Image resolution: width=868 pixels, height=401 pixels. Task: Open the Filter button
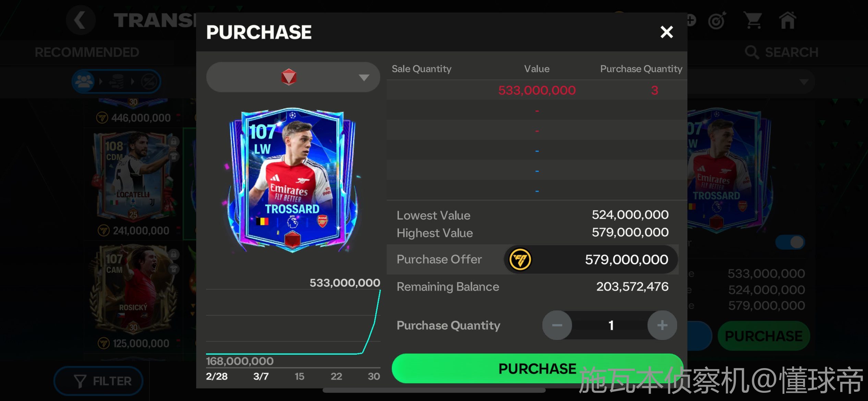[x=98, y=381]
